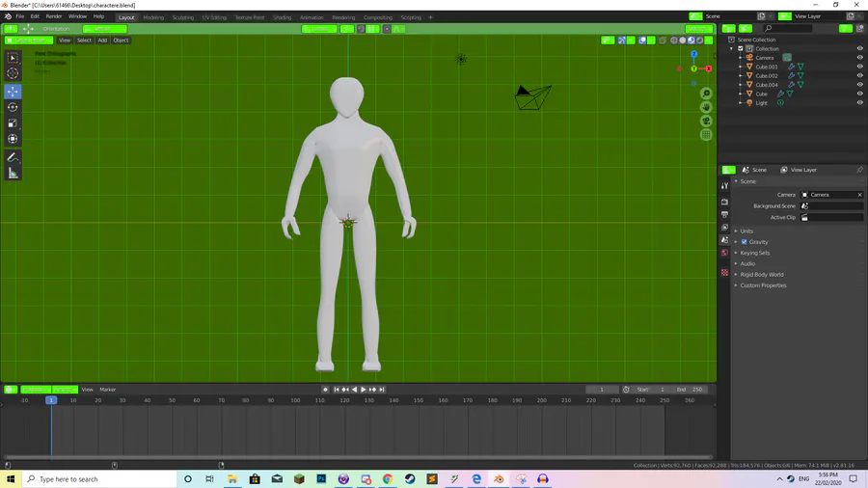Toggle visibility of Cube.002 in outliner
The width and height of the screenshot is (868, 488).
pyautogui.click(x=859, y=76)
